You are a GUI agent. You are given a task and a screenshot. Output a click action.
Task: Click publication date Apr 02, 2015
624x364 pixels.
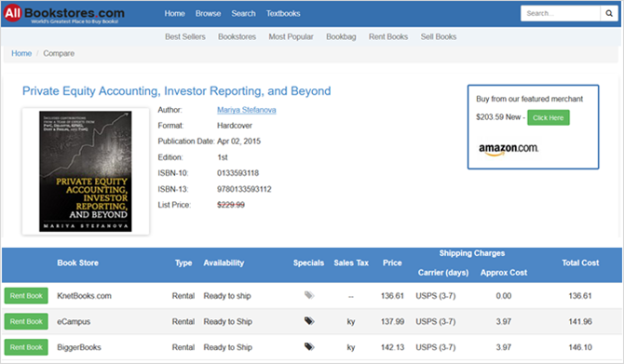(238, 142)
